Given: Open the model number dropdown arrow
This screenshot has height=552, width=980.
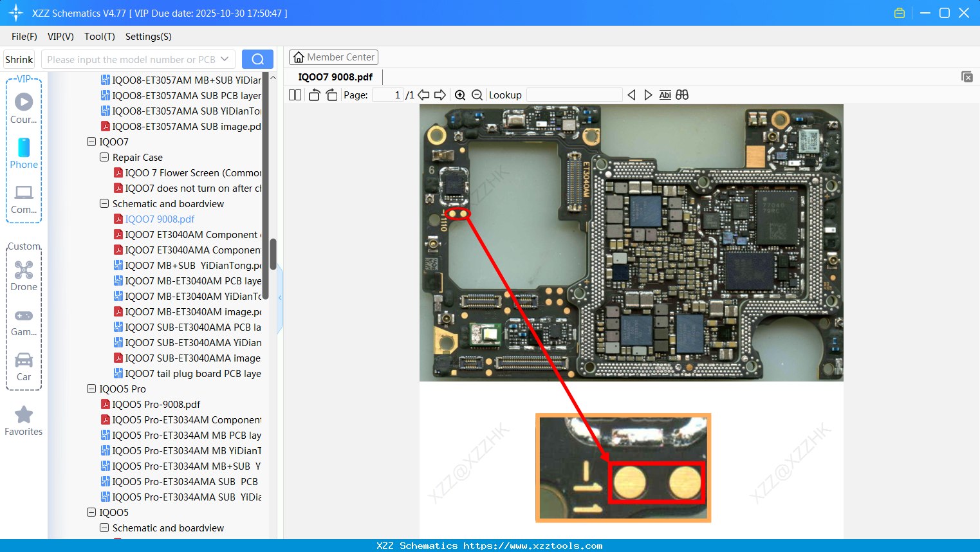Looking at the screenshot, I should (x=225, y=59).
